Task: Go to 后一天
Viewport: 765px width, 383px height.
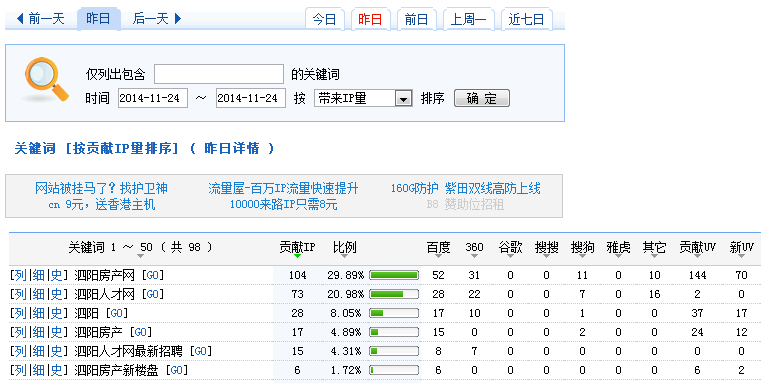Action: tap(151, 19)
